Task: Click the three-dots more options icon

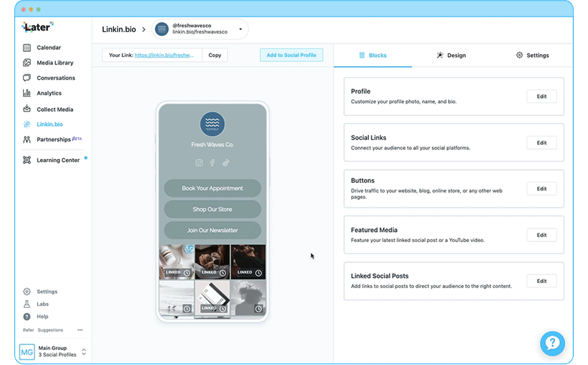Action: pyautogui.click(x=80, y=330)
